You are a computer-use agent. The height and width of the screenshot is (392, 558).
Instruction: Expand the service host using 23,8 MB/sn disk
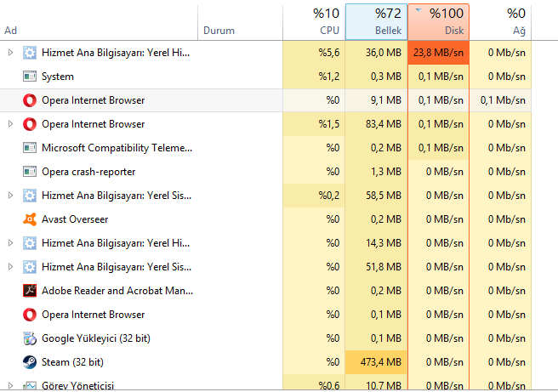tap(11, 53)
